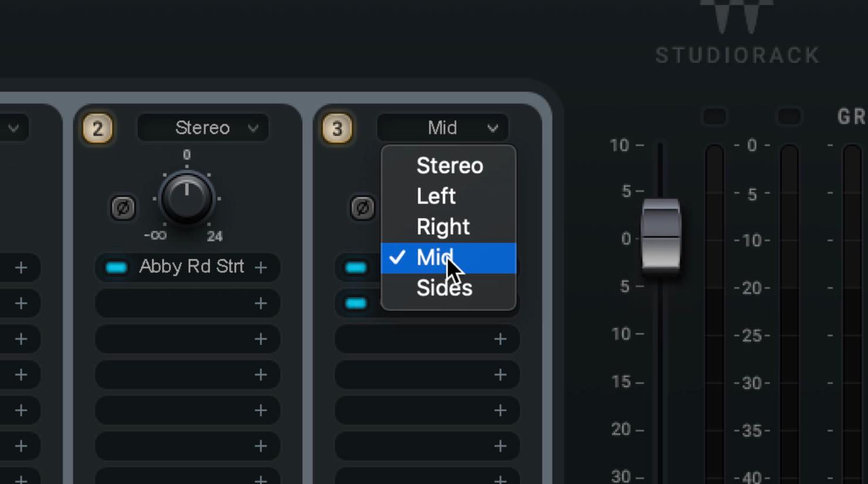Open the Abby Rd Strt plugin
Screen dimensions: 868x484
point(191,267)
